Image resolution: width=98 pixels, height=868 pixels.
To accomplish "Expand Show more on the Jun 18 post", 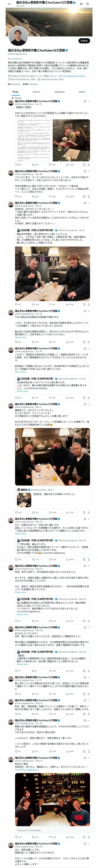I will pyautogui.click(x=20, y=337).
